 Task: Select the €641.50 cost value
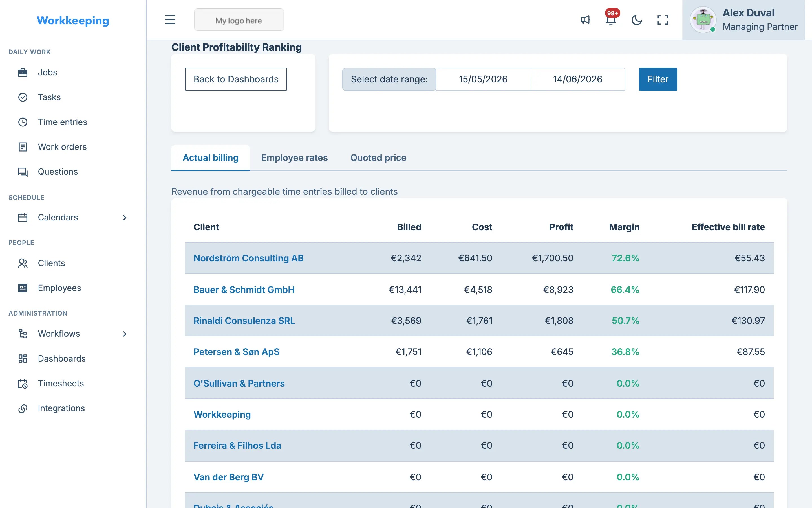click(x=475, y=258)
